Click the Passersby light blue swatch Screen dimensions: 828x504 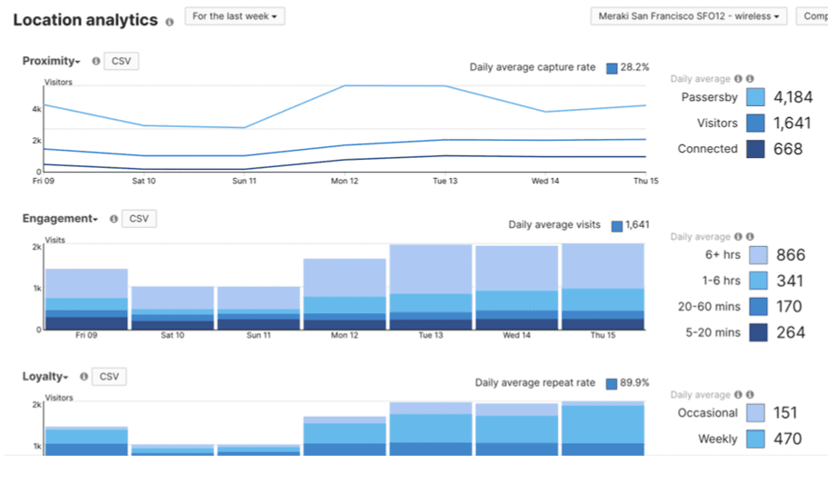coord(755,97)
